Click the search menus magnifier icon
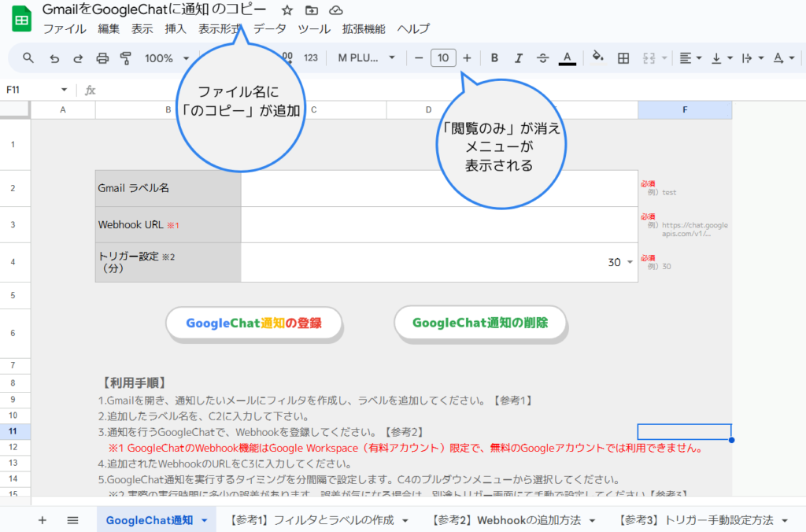Screen dimensions: 806x532 point(28,58)
